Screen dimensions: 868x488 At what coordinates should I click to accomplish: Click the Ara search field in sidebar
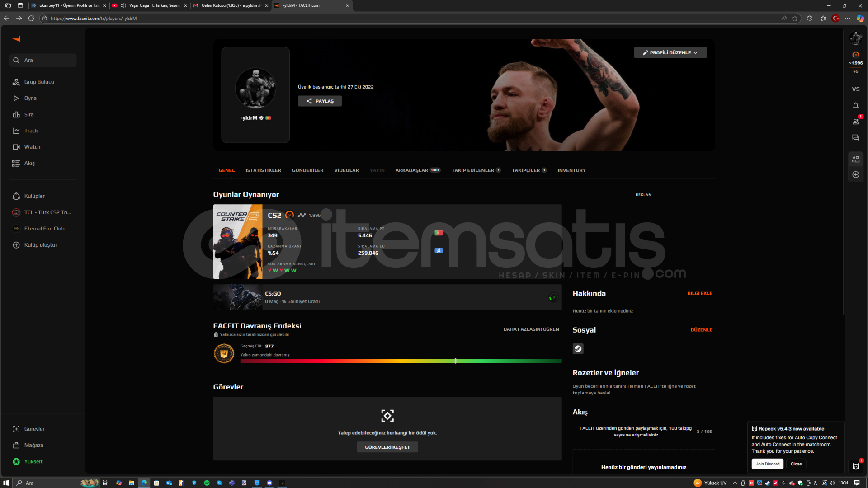coord(43,60)
